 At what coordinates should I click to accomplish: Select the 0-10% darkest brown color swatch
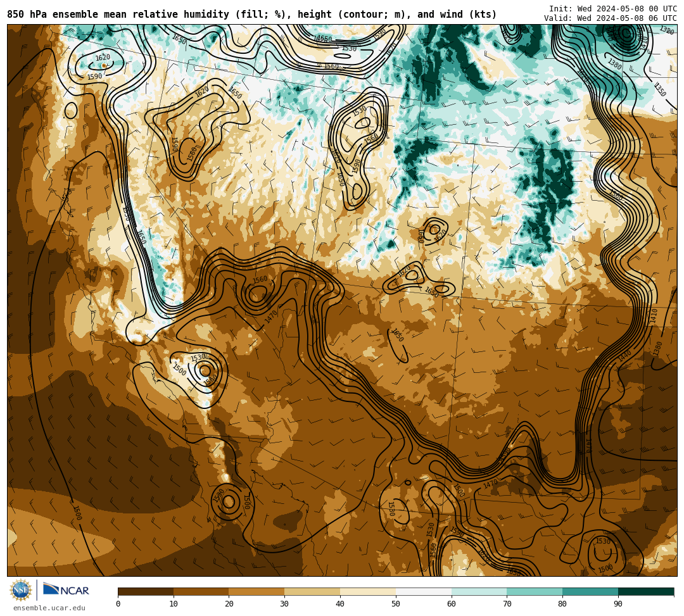pos(146,591)
